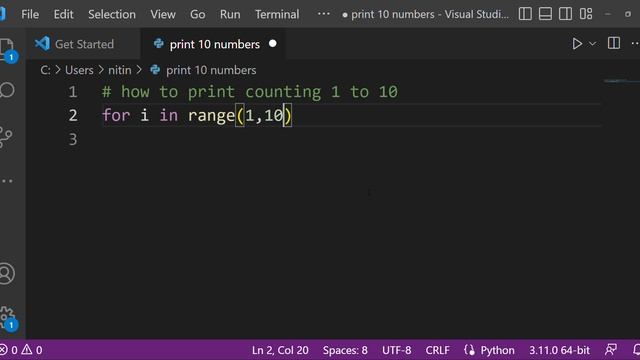
Task: Switch to the Get Started tab
Action: [x=84, y=44]
